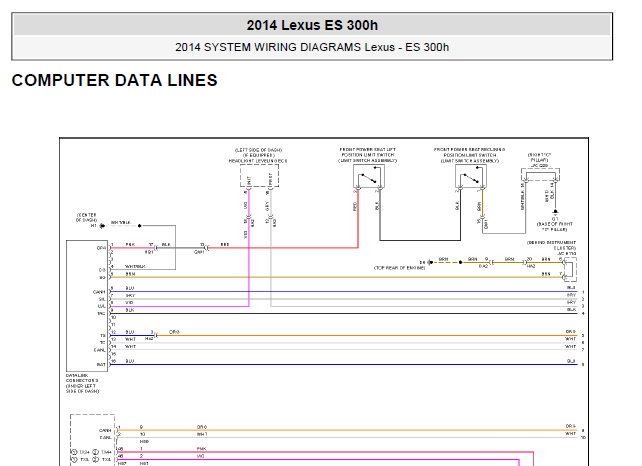Click the "TS" terminal label in the connector
The width and height of the screenshot is (642, 466).
click(x=103, y=335)
